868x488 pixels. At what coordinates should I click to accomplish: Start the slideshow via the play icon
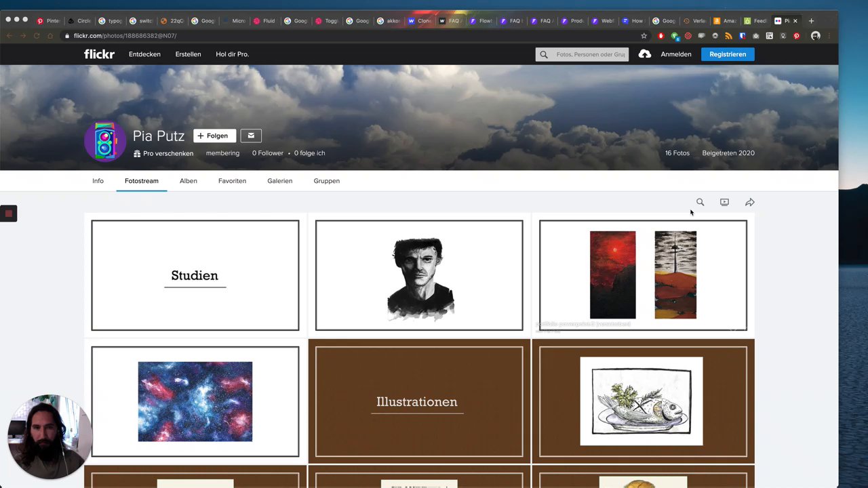pos(724,202)
